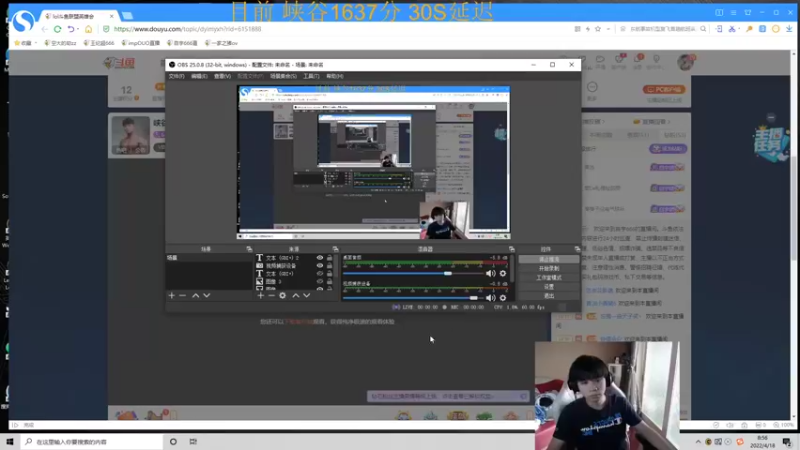This screenshot has width=800, height=450.
Task: Toggle visibility of the first text source
Action: click(320, 258)
